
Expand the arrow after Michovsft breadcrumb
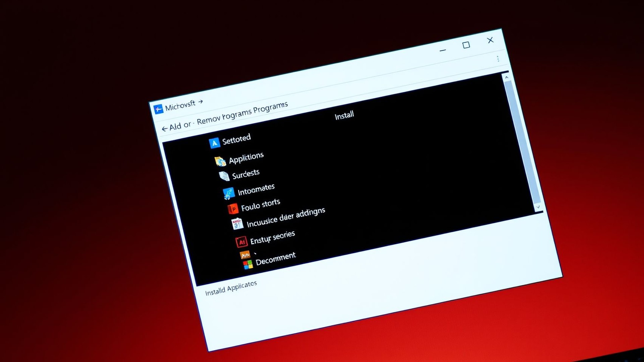tap(201, 101)
